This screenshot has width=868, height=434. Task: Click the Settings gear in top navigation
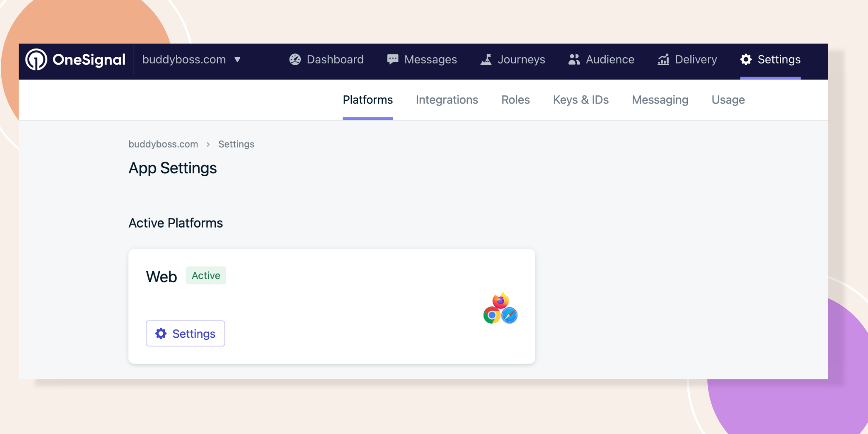746,59
